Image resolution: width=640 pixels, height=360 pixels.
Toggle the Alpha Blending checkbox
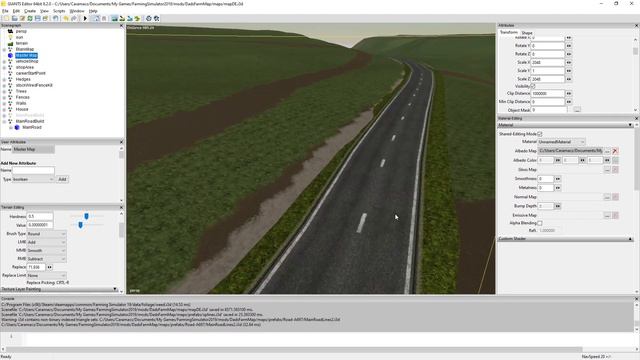click(x=540, y=223)
